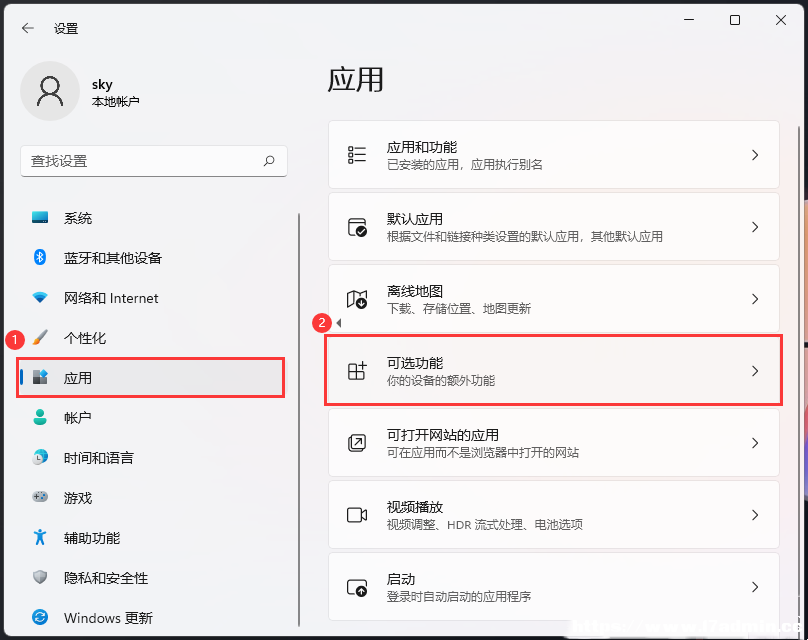Click the sidebar vertical scrollbar
The height and width of the screenshot is (640, 808).
tap(299, 420)
